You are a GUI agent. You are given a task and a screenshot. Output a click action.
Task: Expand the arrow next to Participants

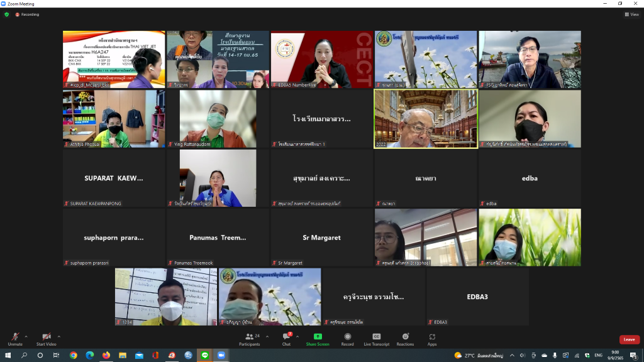point(267,337)
